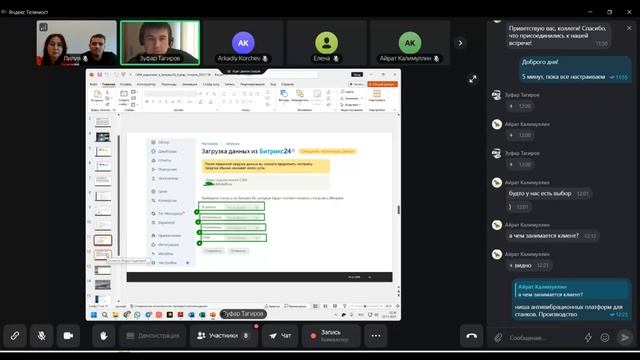Open Файл menu in shared PowerPoint
This screenshot has height=360, width=640.
pyautogui.click(x=93, y=84)
